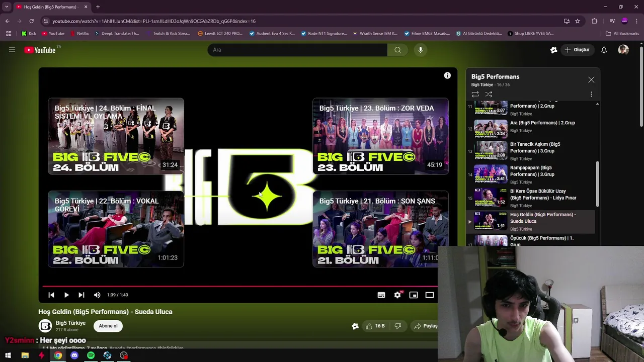Screen dimensions: 644x362
Task: Click the browser address bar URL
Action: (154, 21)
